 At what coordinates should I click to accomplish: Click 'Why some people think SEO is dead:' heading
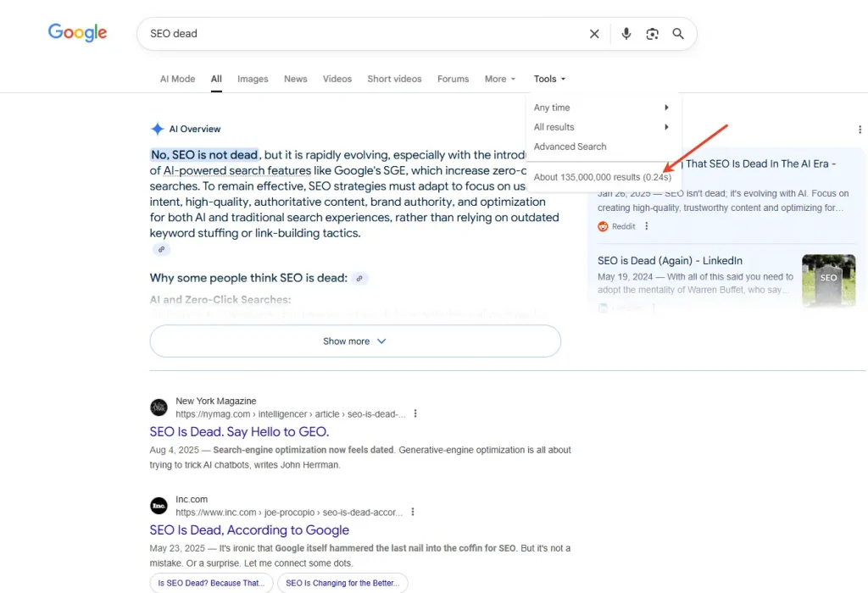click(248, 278)
